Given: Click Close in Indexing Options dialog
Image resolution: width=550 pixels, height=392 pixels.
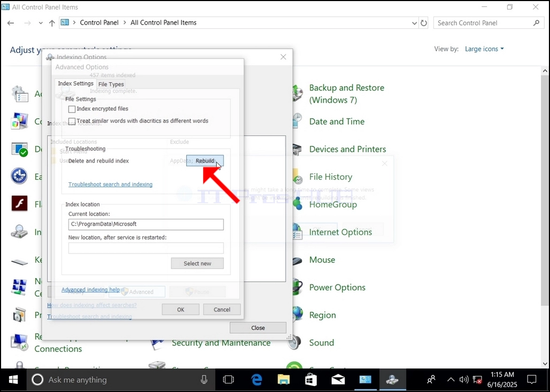Looking at the screenshot, I should coord(258,328).
